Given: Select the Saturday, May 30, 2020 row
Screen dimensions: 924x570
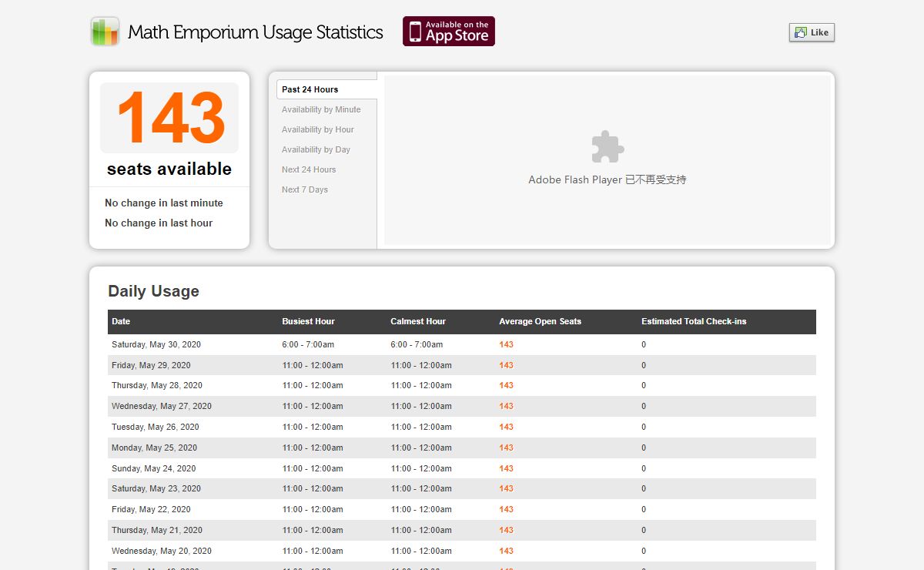Looking at the screenshot, I should (462, 344).
